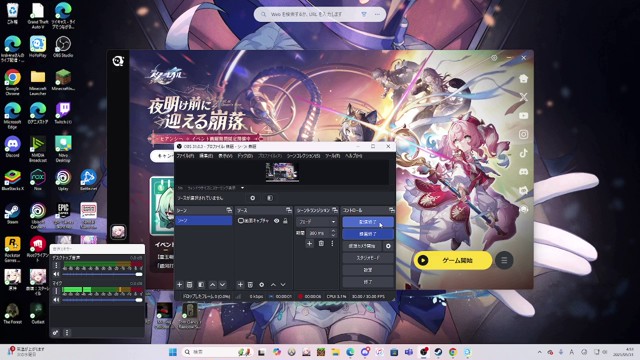Screen dimensions: 640x360
Task: Click the yellow game start button in HoYoPlay
Action: (x=453, y=260)
